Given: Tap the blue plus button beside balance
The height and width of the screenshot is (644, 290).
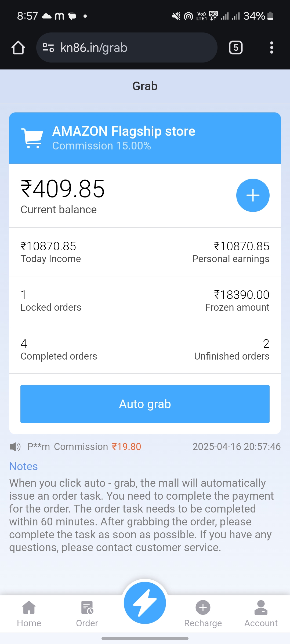Looking at the screenshot, I should (253, 195).
